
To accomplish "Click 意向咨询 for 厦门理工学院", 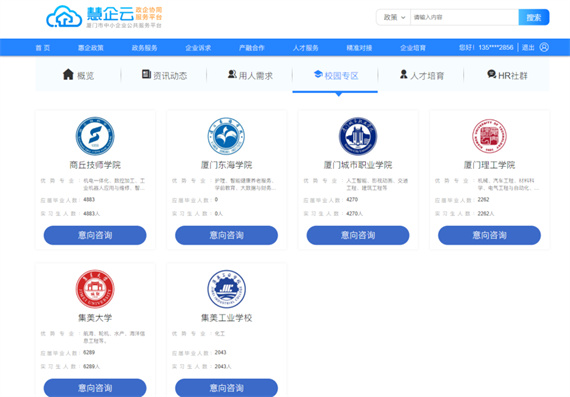I will [489, 235].
